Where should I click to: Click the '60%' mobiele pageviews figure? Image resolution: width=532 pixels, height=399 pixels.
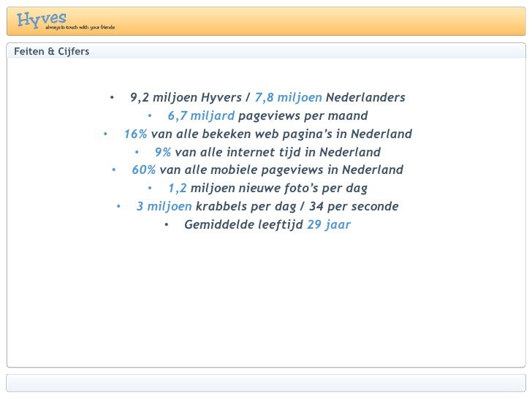tap(144, 170)
